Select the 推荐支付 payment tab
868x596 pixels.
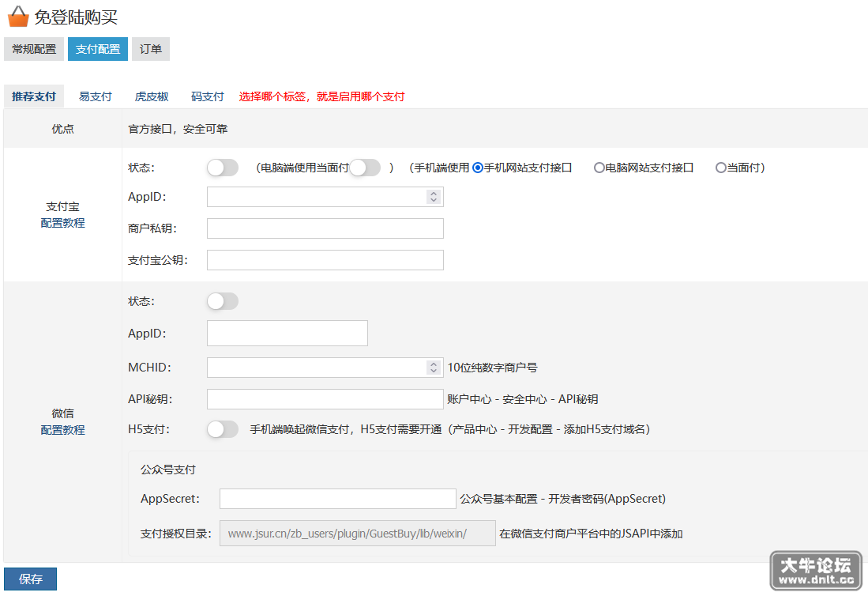coord(34,96)
